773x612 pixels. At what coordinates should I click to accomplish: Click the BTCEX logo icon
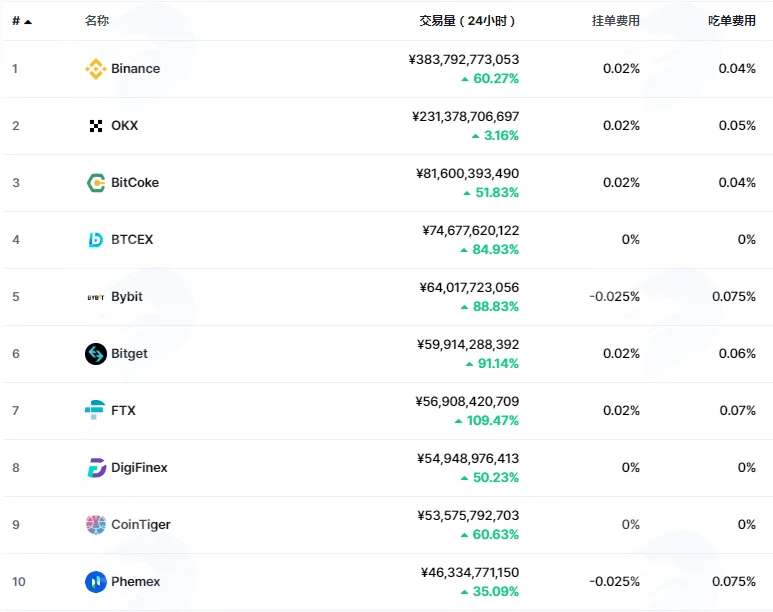(96, 240)
